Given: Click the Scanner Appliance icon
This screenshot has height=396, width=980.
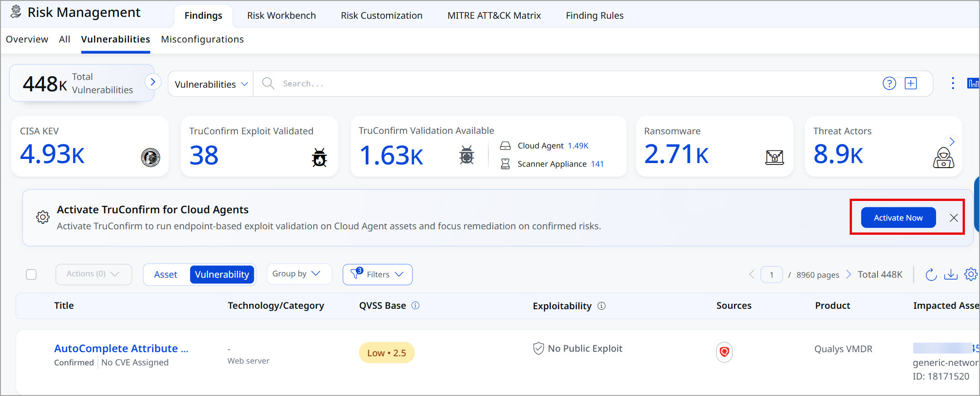Looking at the screenshot, I should [505, 164].
